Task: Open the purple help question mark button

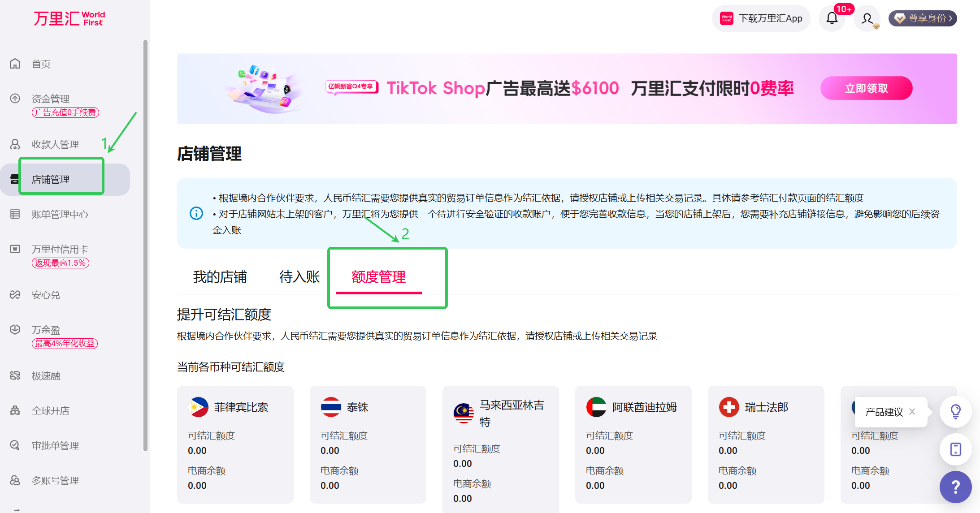Action: coord(955,487)
